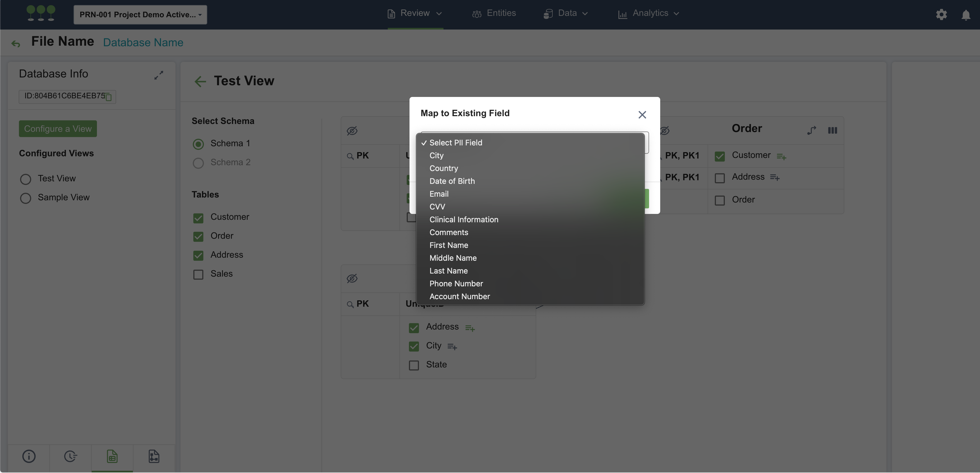Image resolution: width=980 pixels, height=473 pixels.
Task: Hide columns using the eye icon above PK
Action: [352, 131]
